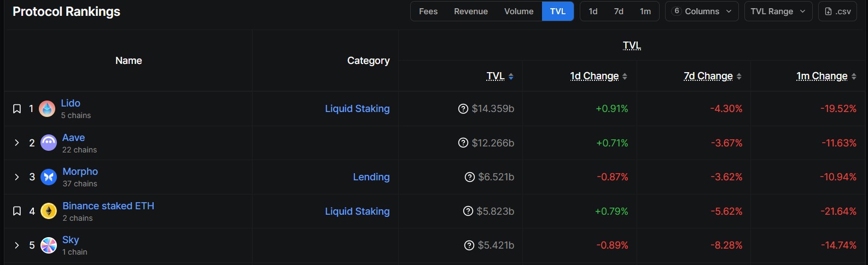Click the help icon beside $5.823b
The image size is (868, 265).
[x=468, y=211]
